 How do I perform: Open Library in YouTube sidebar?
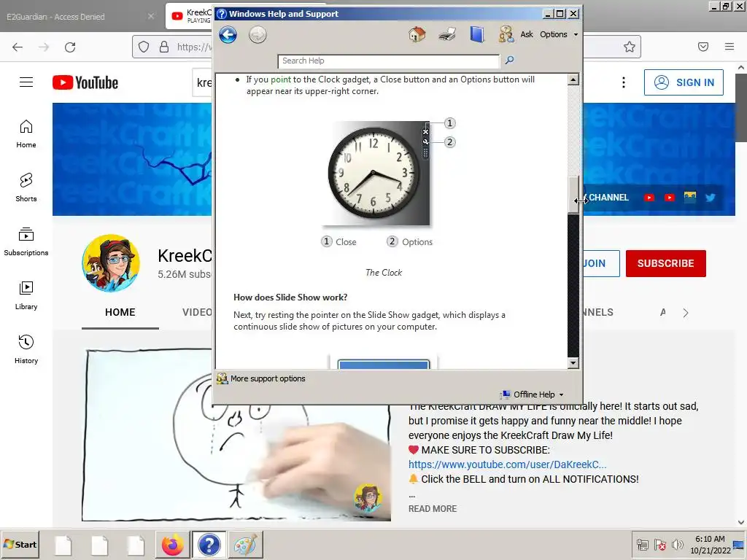coord(26,295)
